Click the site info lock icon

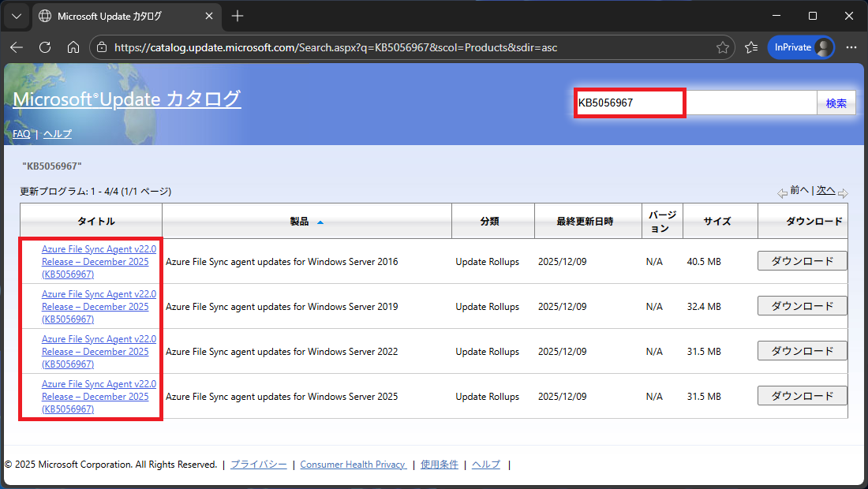pyautogui.click(x=102, y=47)
